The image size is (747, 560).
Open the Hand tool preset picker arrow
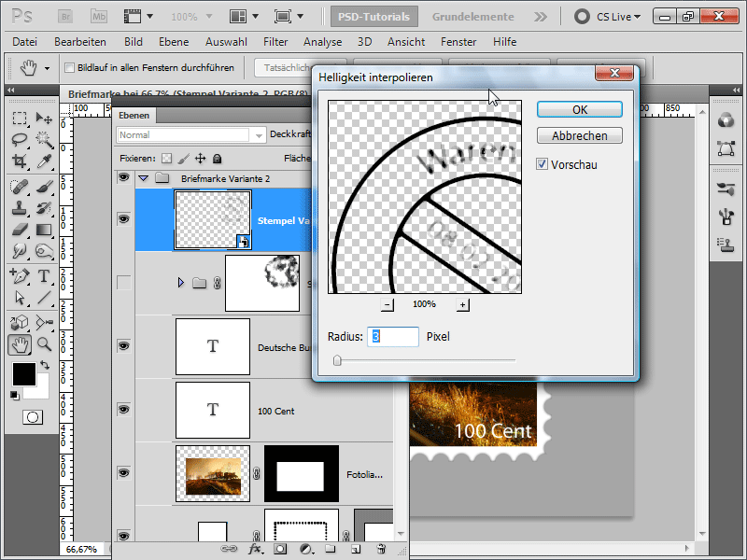[x=47, y=68]
